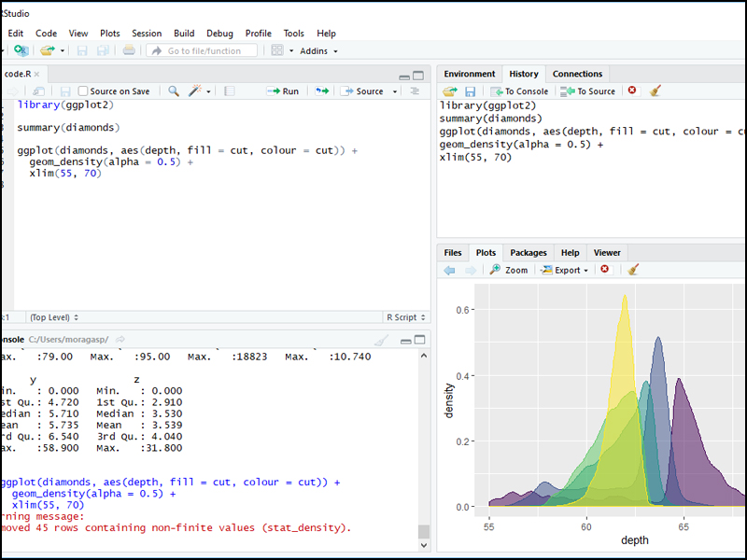The height and width of the screenshot is (560, 747).
Task: Click the console vertical scrollbar thumb
Action: click(x=424, y=531)
